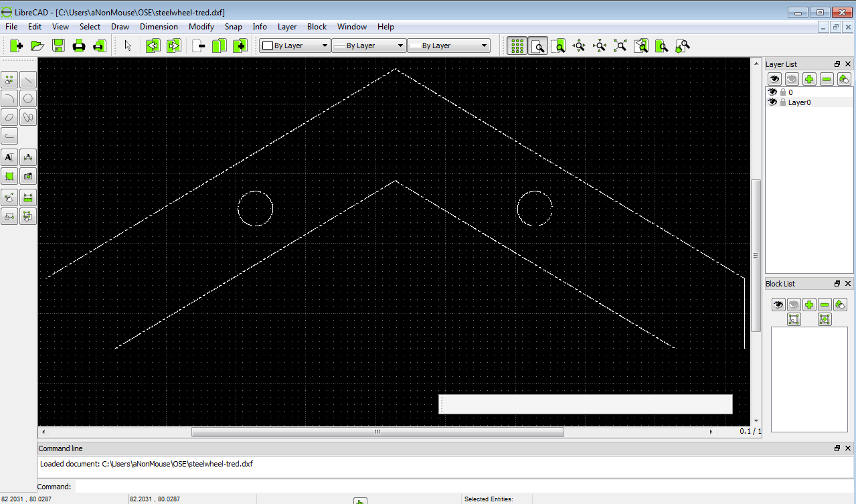Open Print Preview from the toolbar
Screen dimensions: 856x504
coord(100,46)
